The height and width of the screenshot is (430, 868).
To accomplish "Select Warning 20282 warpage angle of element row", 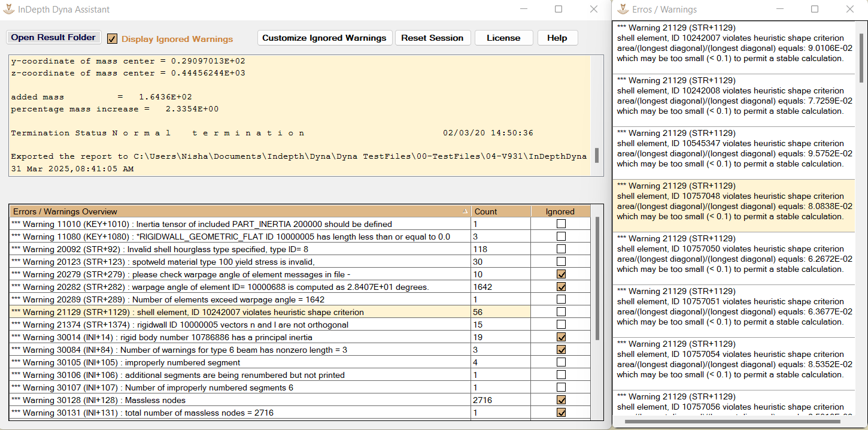I will (300, 287).
